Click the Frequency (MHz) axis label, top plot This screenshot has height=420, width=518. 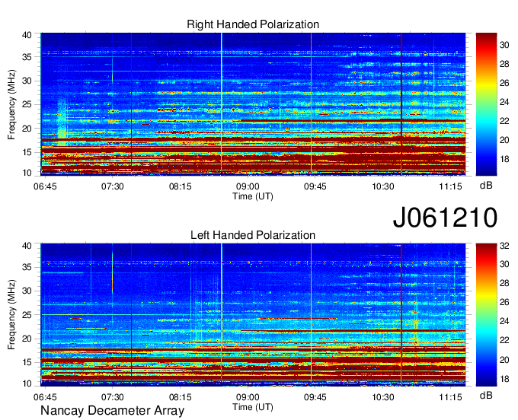[11, 104]
